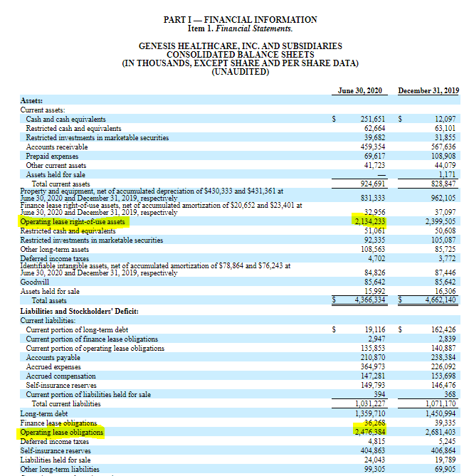Click the 'CONSOLIDATED BALANCE SHEETS' title

241,55
